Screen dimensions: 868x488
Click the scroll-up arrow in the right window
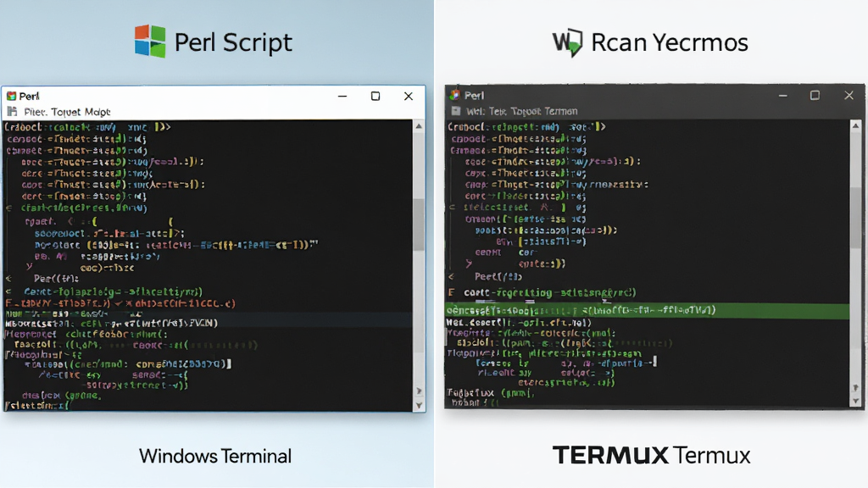tap(856, 126)
